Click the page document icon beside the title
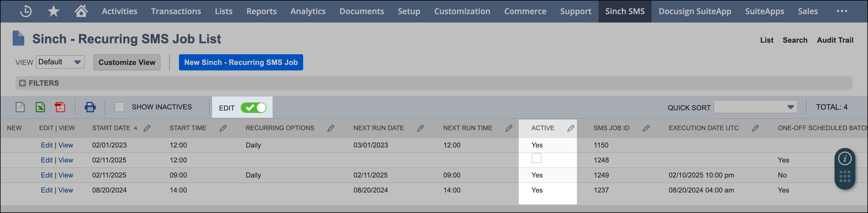The height and width of the screenshot is (213, 868). pos(18,38)
